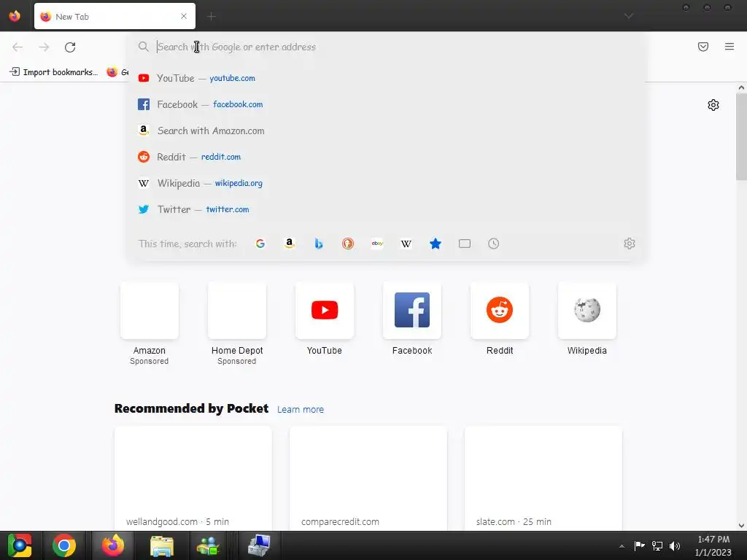Select the New Tab tab
Screen dimensions: 747x560
click(115, 16)
